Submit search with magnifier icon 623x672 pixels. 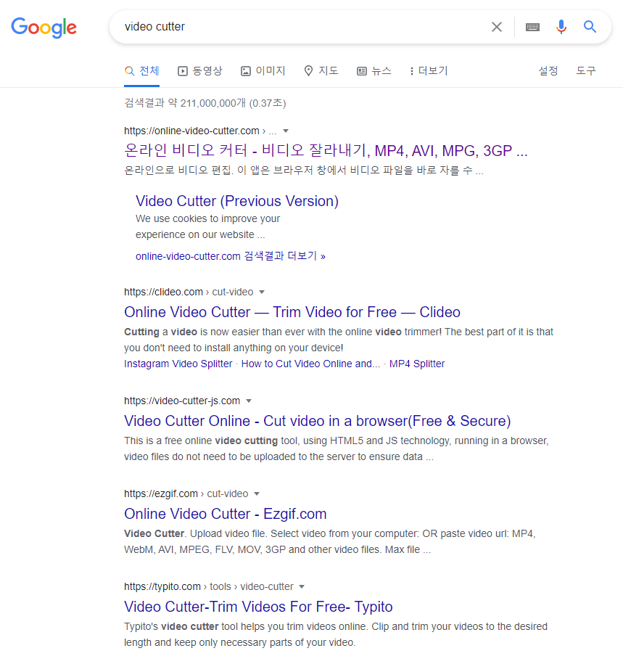coord(590,27)
